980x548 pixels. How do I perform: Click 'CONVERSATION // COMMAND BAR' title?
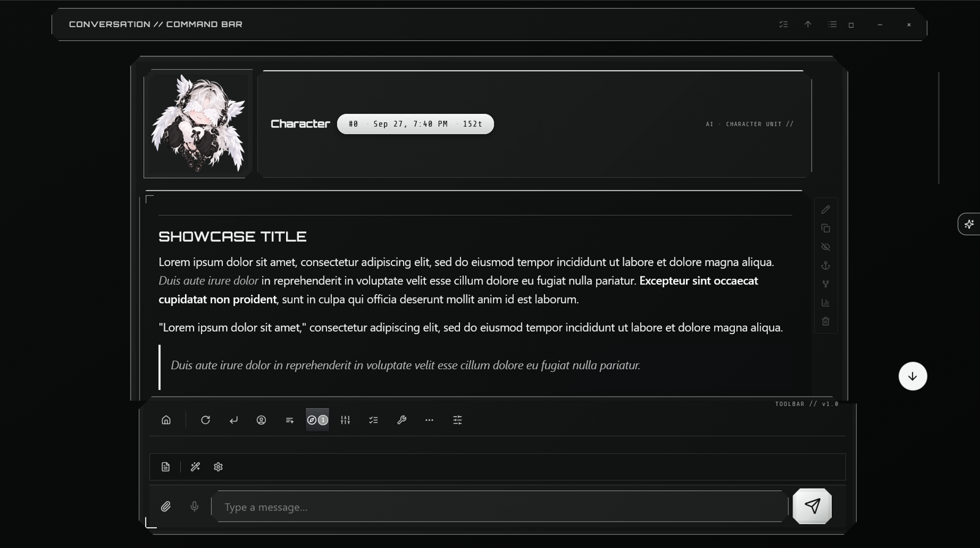tap(156, 25)
